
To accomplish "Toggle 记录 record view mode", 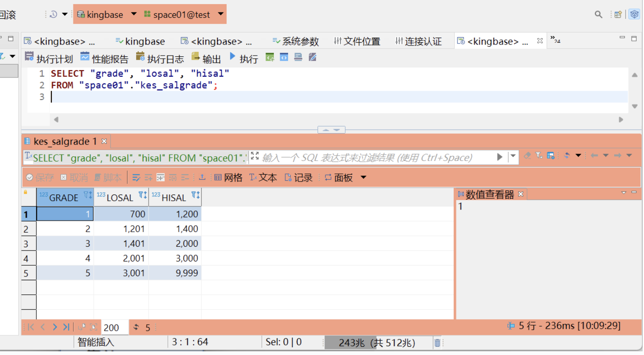I will pyautogui.click(x=299, y=177).
